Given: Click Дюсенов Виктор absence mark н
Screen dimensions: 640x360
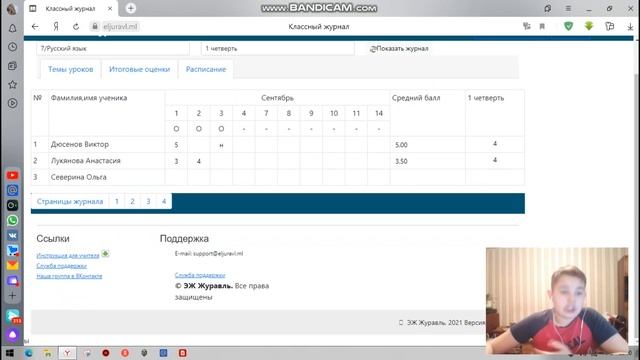Looking at the screenshot, I should [221, 144].
